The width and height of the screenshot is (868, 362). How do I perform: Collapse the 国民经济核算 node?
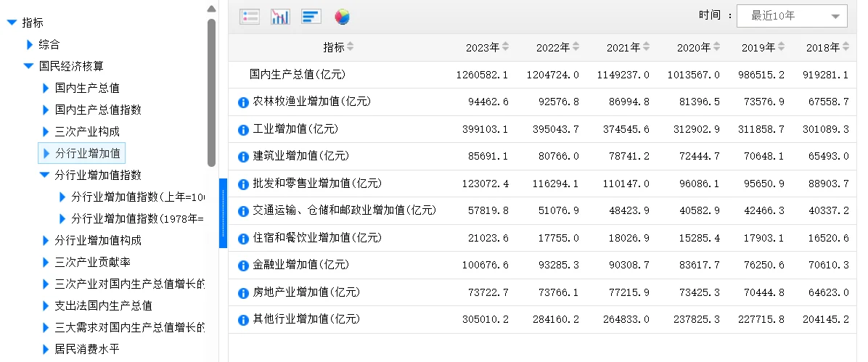29,67
